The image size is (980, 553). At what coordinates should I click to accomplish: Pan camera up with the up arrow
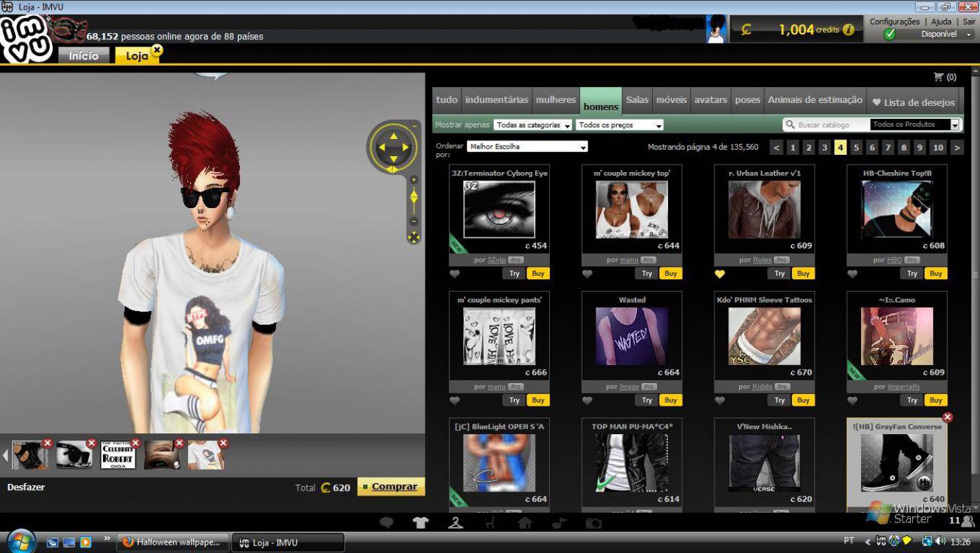(x=394, y=135)
